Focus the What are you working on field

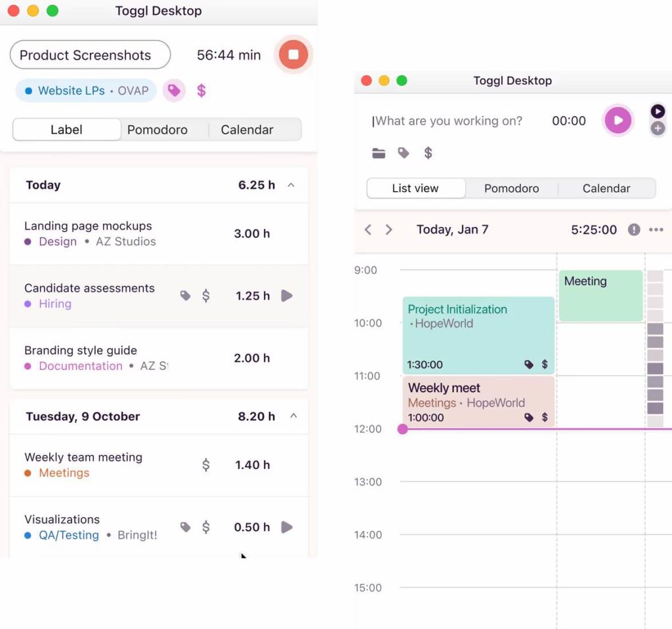[x=448, y=121]
